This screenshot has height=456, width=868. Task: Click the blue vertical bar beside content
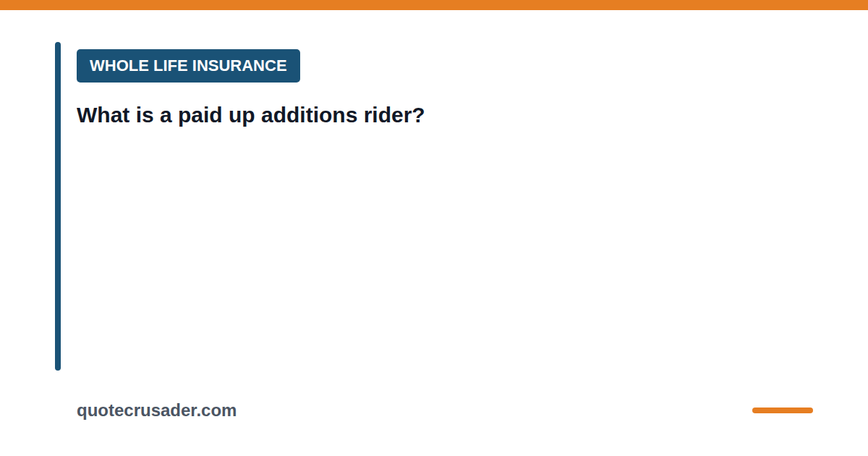coord(58,206)
